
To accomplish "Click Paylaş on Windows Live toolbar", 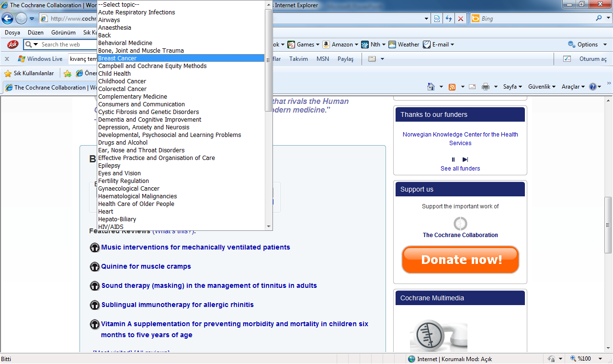I will 345,59.
